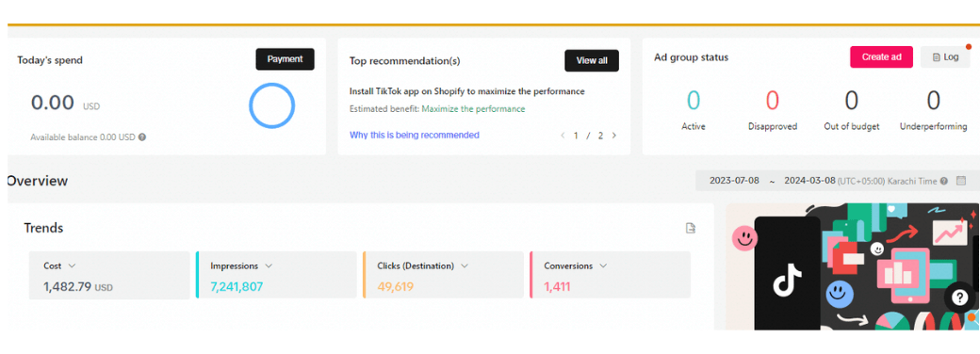This screenshot has width=980, height=354.
Task: Click the Create ad button
Action: click(x=881, y=56)
